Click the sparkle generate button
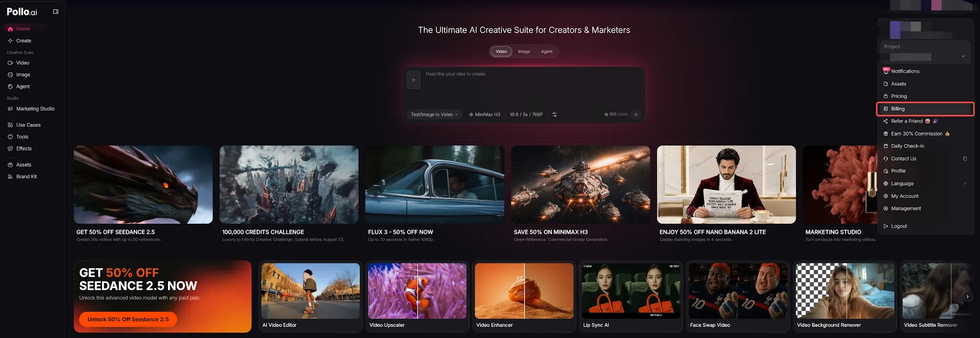The height and width of the screenshot is (338, 980). (x=636, y=114)
